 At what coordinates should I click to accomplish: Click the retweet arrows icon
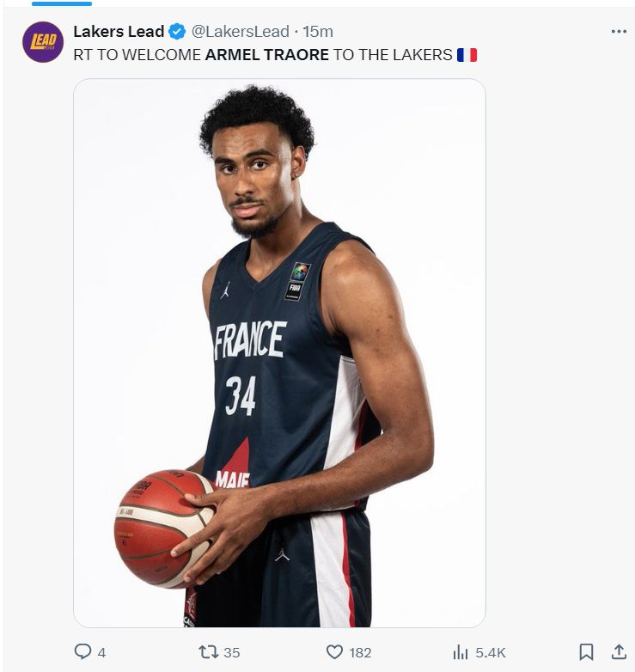click(209, 652)
